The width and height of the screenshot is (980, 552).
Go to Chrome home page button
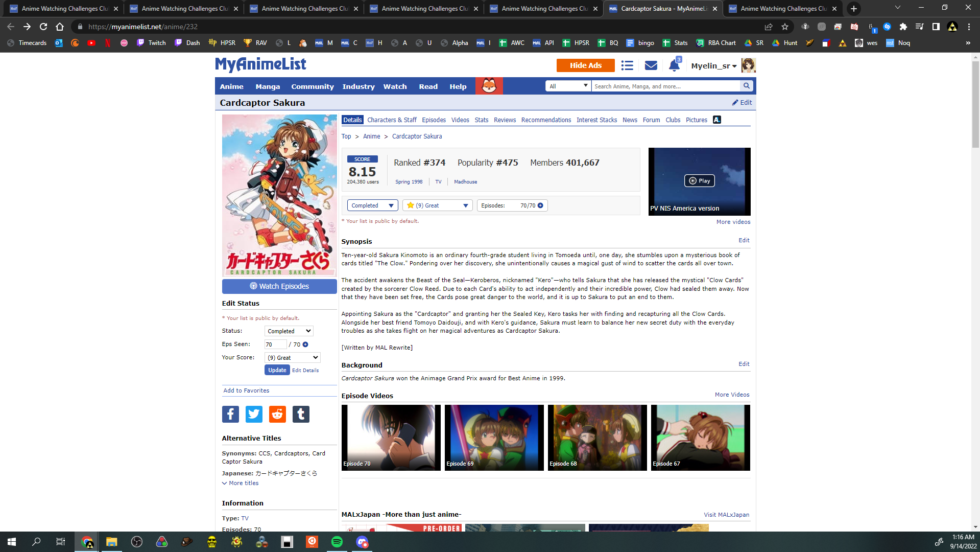click(x=60, y=27)
